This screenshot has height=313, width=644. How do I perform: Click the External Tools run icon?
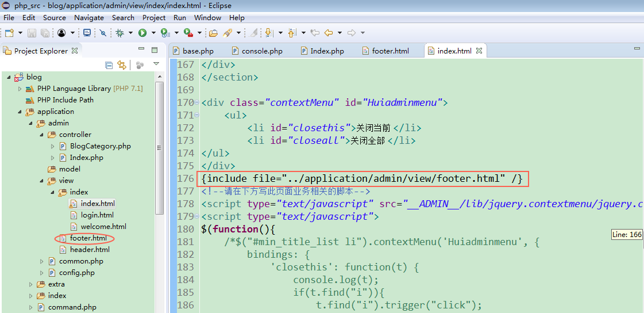(188, 33)
